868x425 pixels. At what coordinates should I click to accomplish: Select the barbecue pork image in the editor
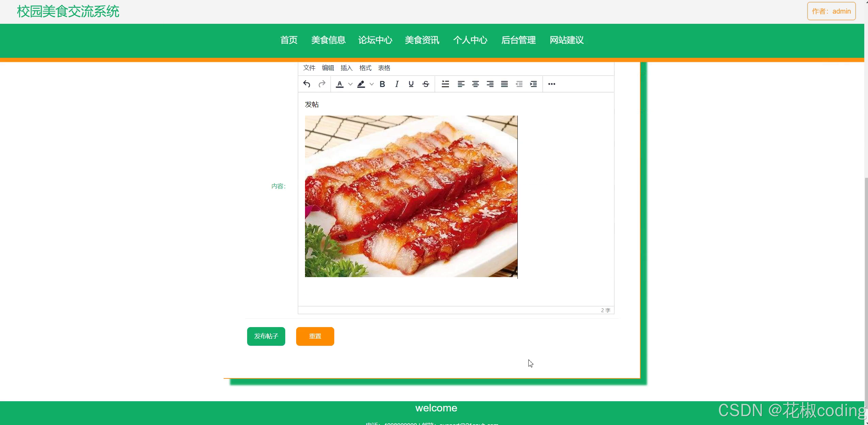pos(411,197)
